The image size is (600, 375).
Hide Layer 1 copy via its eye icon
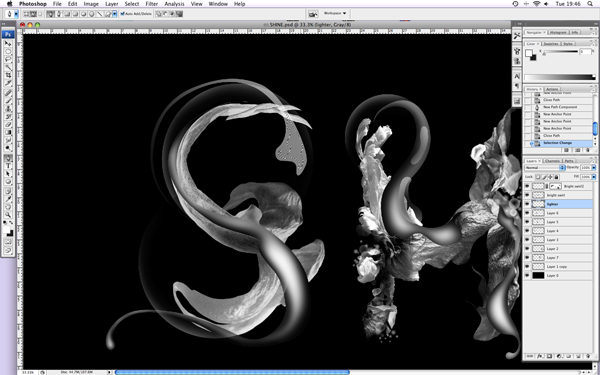pyautogui.click(x=527, y=266)
